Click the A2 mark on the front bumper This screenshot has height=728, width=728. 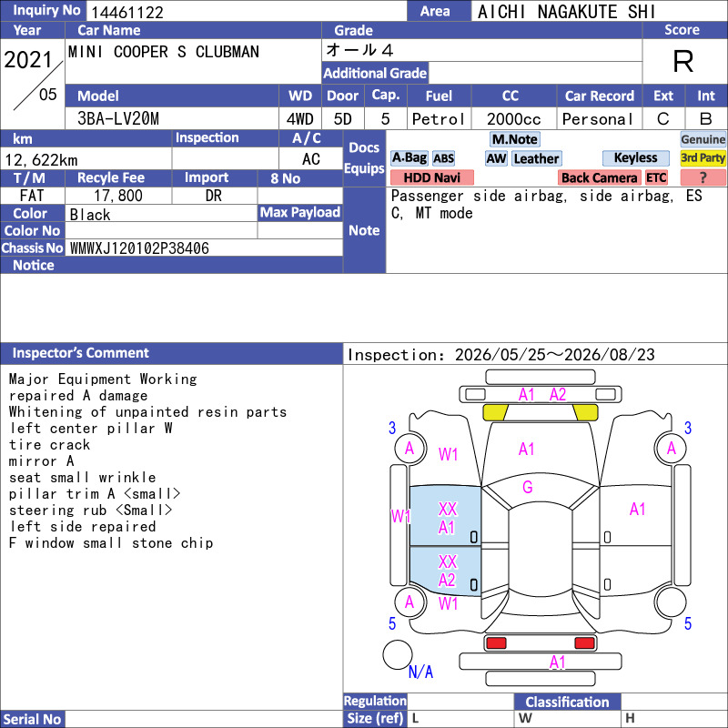[558, 395]
